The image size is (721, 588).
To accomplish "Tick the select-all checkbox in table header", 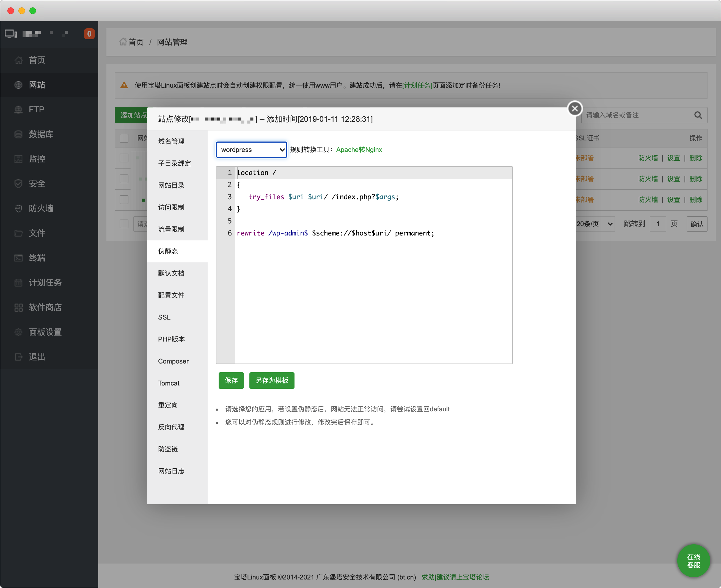I will (124, 138).
